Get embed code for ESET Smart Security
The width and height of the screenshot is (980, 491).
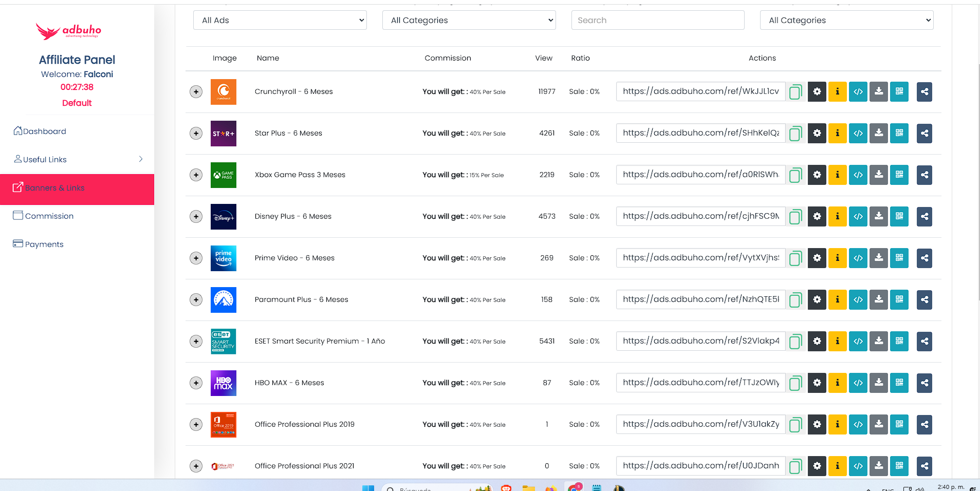click(858, 342)
